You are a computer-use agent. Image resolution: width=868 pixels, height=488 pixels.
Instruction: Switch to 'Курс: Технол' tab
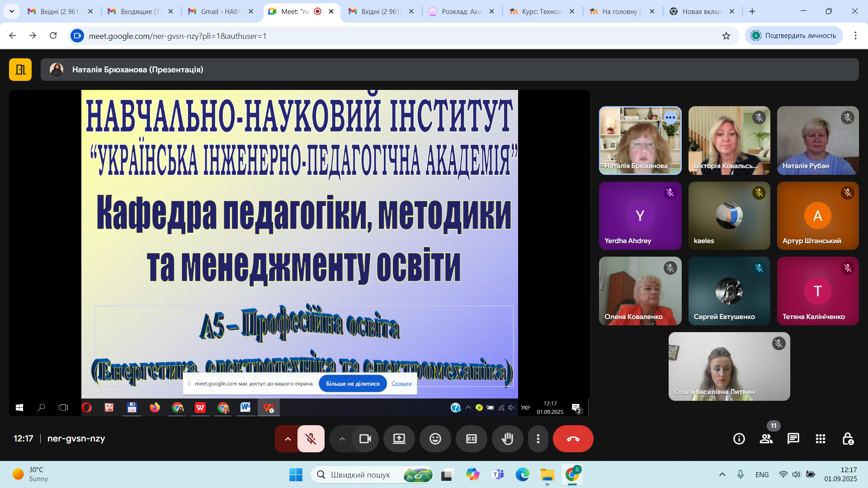542,11
